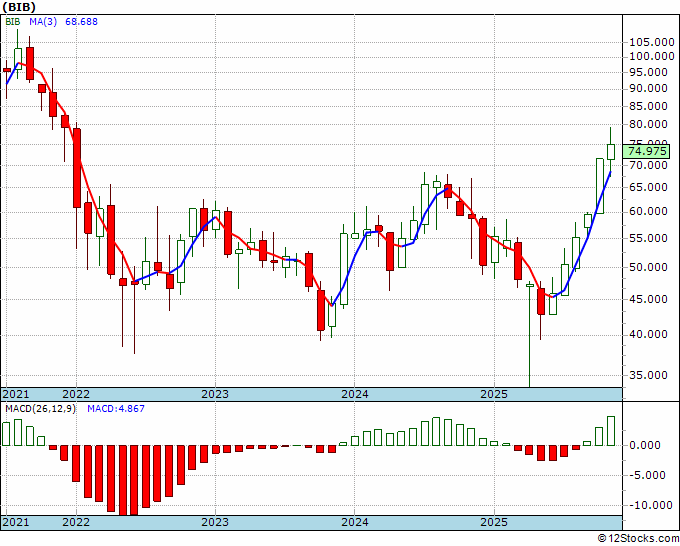Screen dimensions: 680x546
Task: Click the MACD(26,12,9) indicator label
Action: (x=40, y=409)
